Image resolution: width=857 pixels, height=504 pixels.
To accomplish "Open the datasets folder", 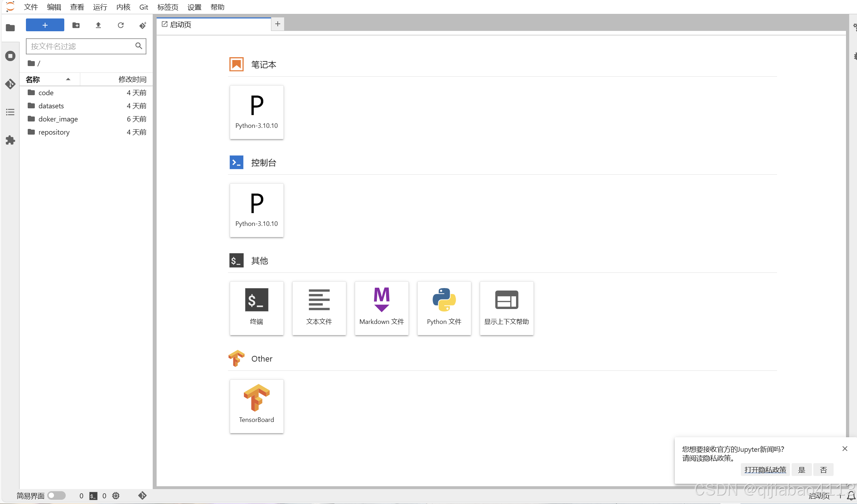I will click(51, 106).
